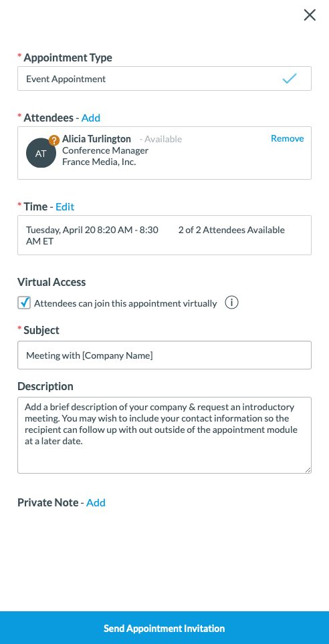Click Alicia Turlington's name

97,139
